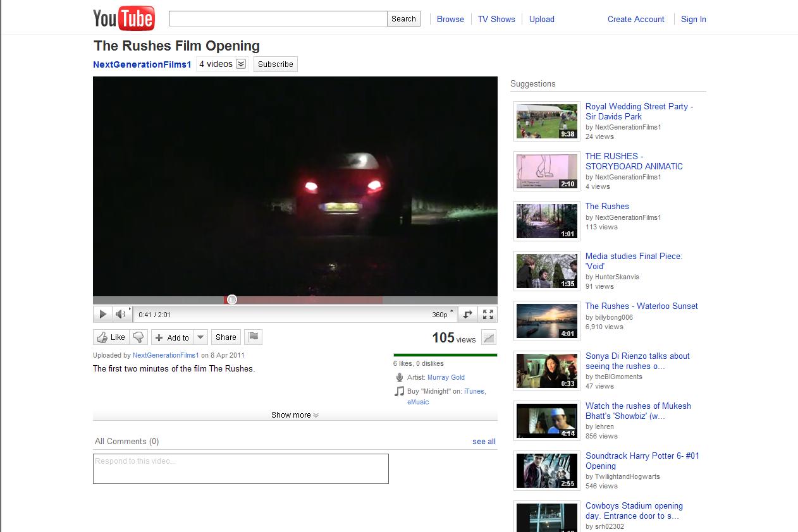Open Harry Potter soundtrack thumbnail
Image resolution: width=798 pixels, height=532 pixels.
(547, 471)
